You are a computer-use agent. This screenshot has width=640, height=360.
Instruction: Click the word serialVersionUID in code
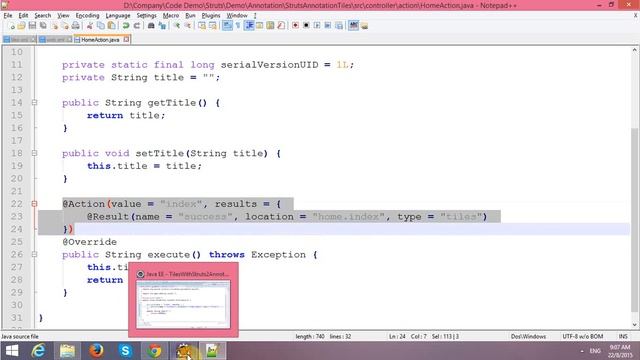click(x=269, y=65)
